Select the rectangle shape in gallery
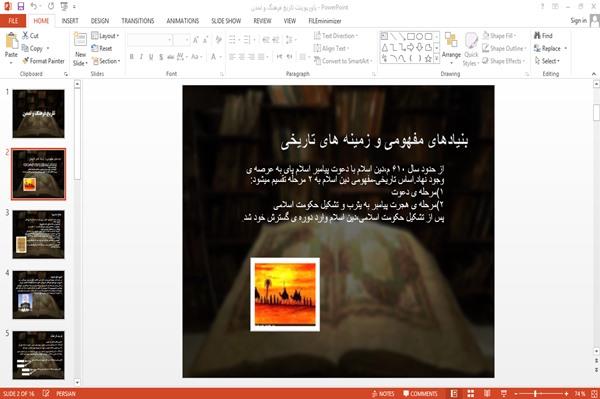This screenshot has height=399, width=600. (411, 36)
